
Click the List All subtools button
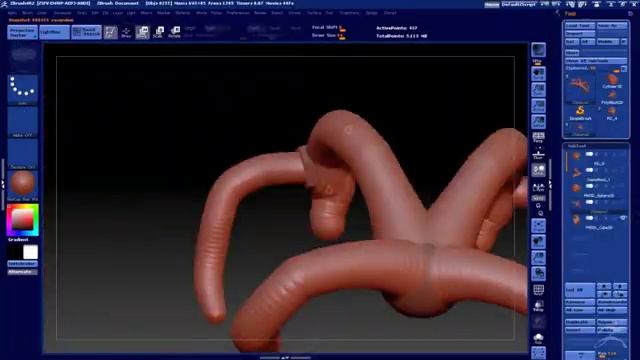click(x=580, y=290)
